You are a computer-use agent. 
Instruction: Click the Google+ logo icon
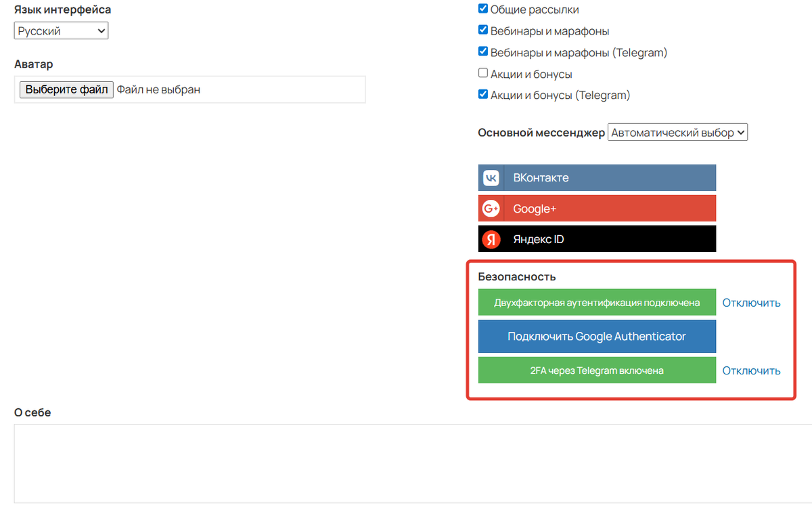click(x=491, y=209)
